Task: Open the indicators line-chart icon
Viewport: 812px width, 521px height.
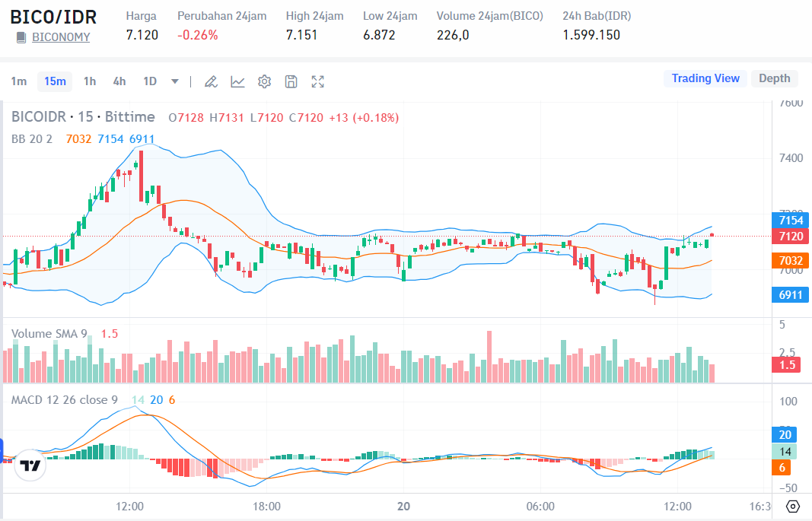Action: point(238,81)
